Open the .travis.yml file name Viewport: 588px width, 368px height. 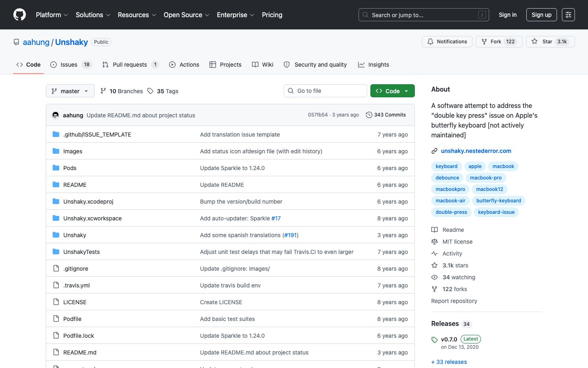tap(76, 285)
